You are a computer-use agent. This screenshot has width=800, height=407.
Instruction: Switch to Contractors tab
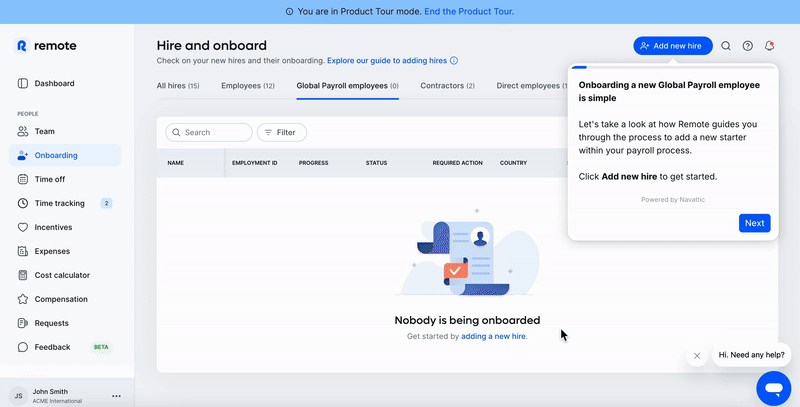click(x=447, y=86)
